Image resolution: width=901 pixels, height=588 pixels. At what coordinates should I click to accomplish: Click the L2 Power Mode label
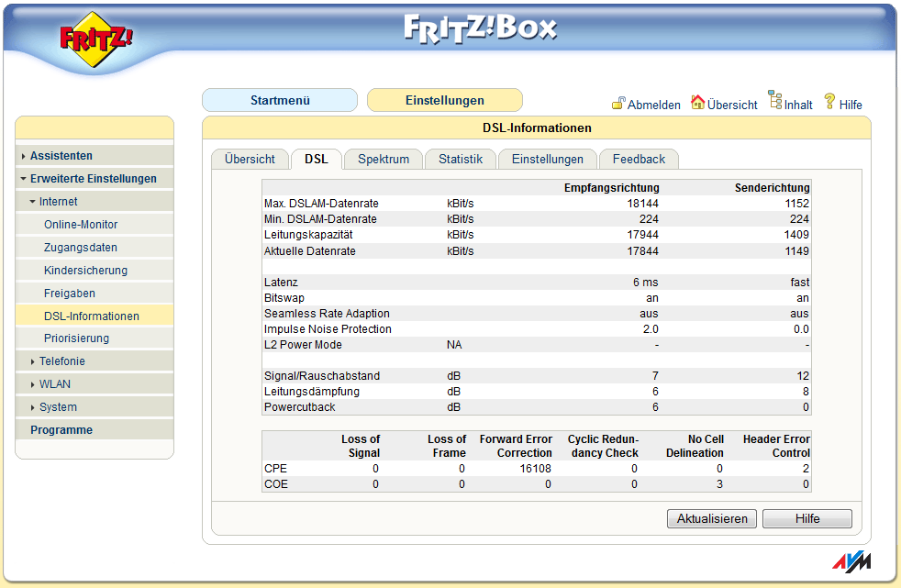coord(303,345)
